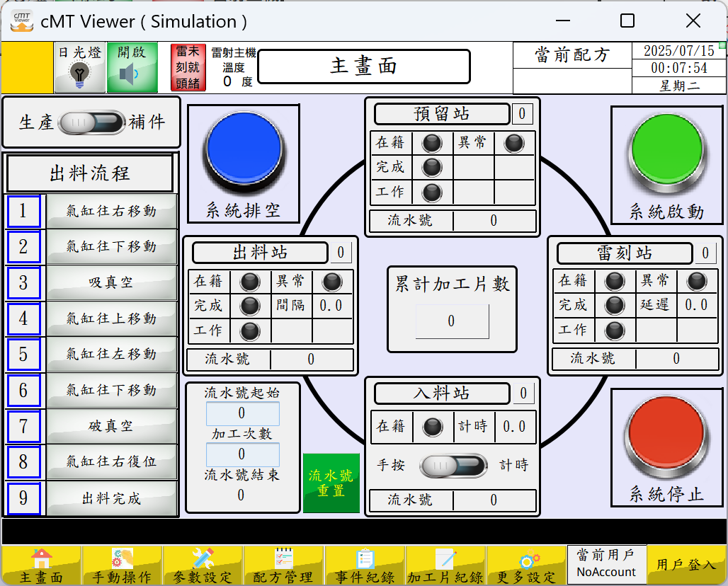The height and width of the screenshot is (586, 728).
Task: Click the 預留站 station title label
Action: [442, 114]
